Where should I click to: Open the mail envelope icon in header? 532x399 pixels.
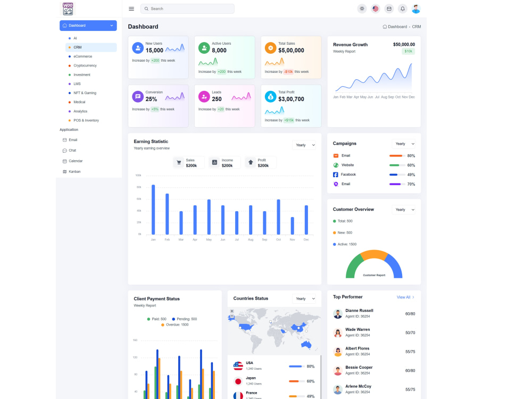click(389, 9)
